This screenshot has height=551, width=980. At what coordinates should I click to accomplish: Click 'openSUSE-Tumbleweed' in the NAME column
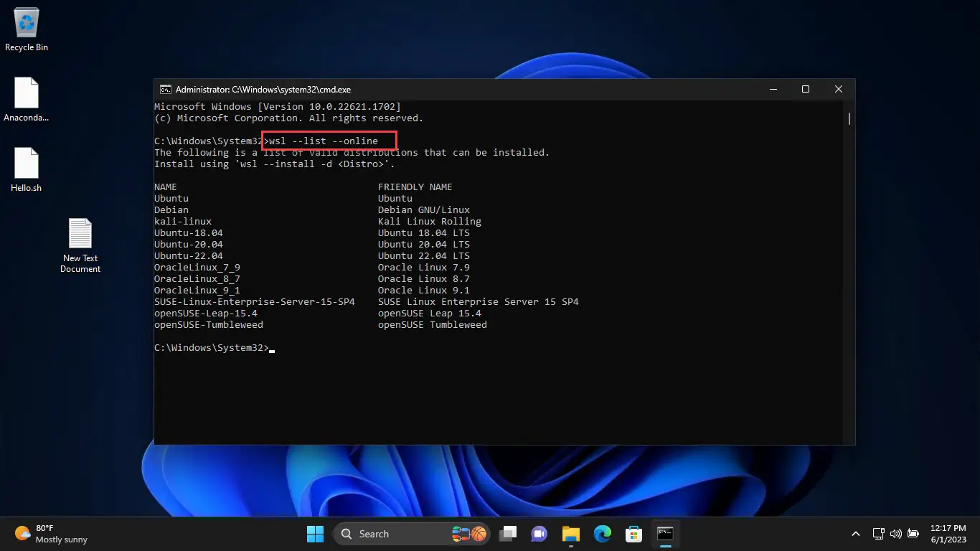209,325
